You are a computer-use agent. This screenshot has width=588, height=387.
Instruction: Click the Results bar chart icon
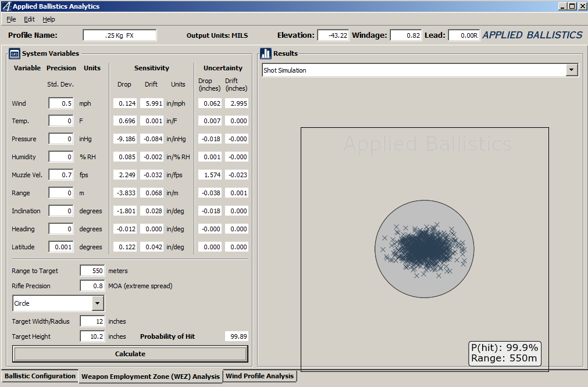265,53
